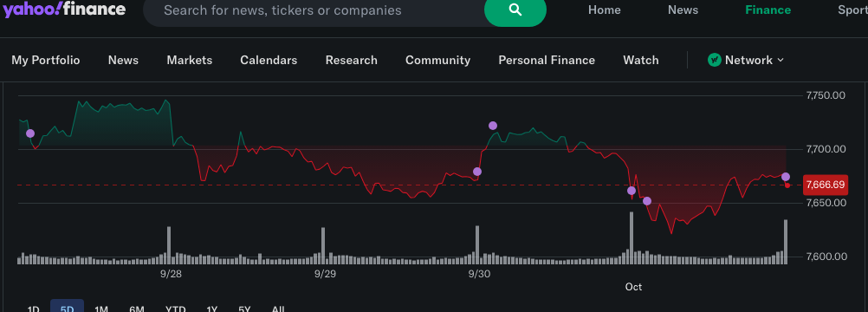Viewport: 868px width, 312px height.
Task: Click the 9/28 date label
Action: pos(171,274)
